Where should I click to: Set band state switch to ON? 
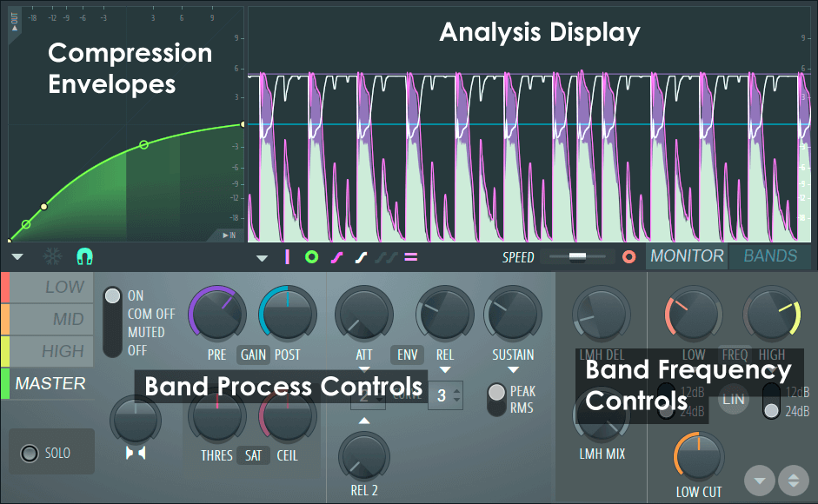pos(136,295)
